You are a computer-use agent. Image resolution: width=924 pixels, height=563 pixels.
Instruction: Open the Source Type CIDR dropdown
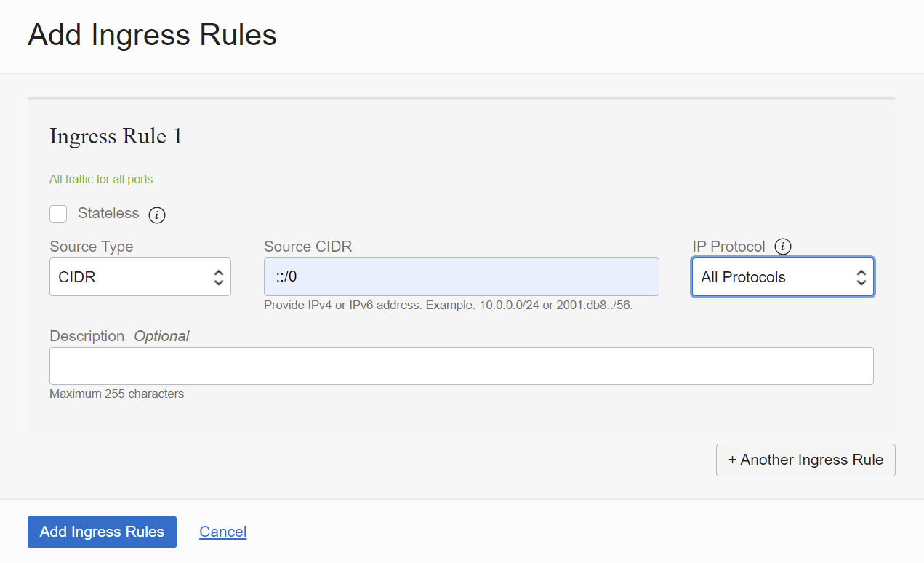140,277
